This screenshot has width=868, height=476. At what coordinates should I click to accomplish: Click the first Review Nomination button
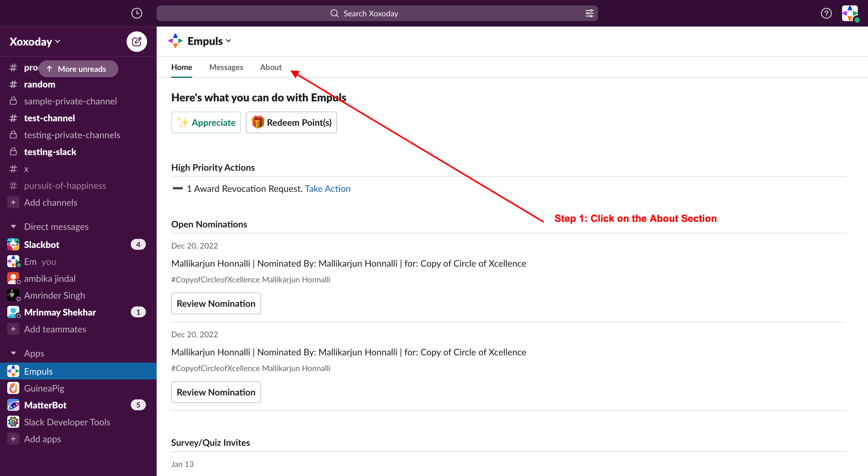tap(216, 304)
